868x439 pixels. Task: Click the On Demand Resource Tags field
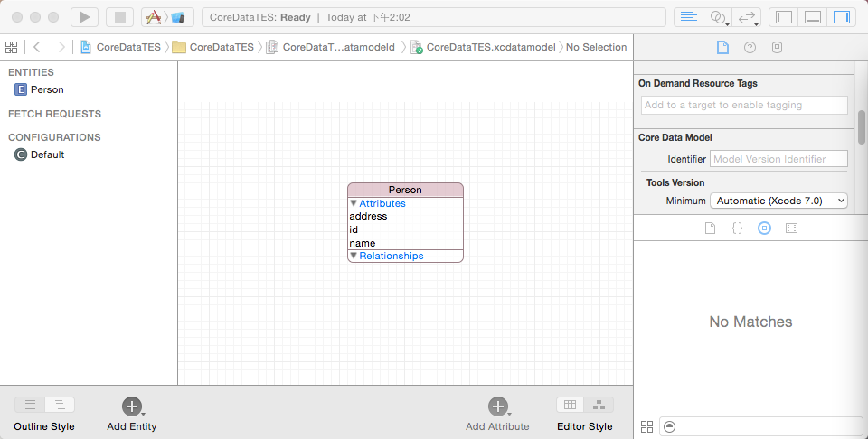click(744, 105)
